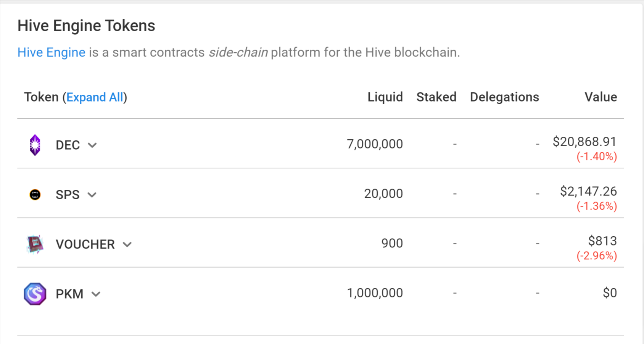Click the Delegations column header
This screenshot has height=344, width=644.
point(504,97)
